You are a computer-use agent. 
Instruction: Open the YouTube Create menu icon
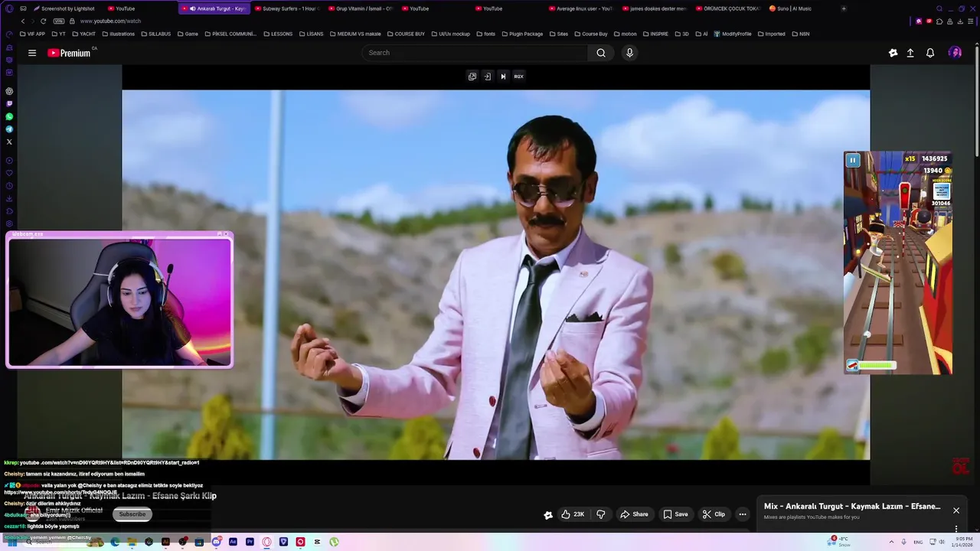(x=893, y=53)
